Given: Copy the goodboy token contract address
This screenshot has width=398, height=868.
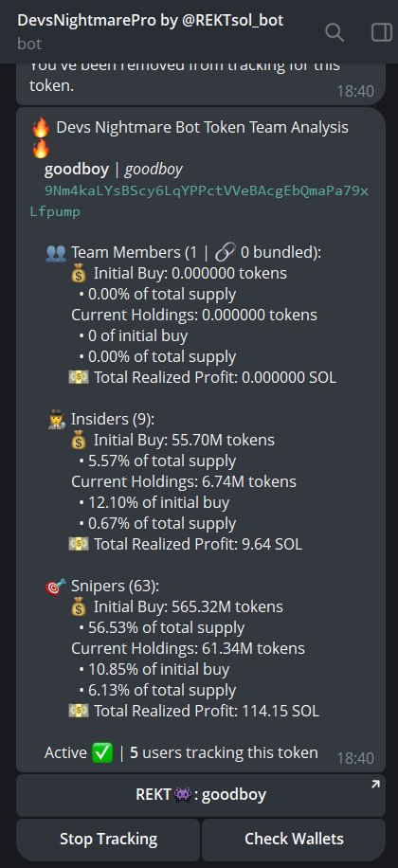Looking at the screenshot, I should tap(199, 201).
